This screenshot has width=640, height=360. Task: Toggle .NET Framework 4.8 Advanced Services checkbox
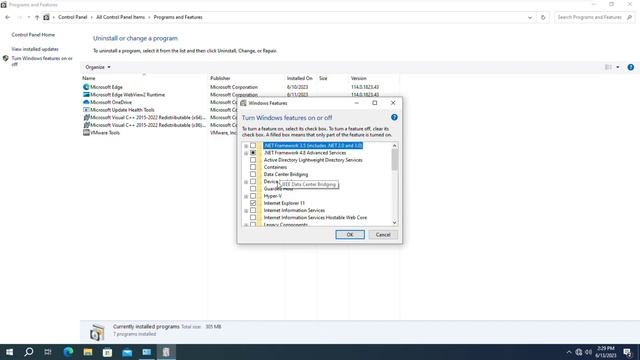click(253, 153)
